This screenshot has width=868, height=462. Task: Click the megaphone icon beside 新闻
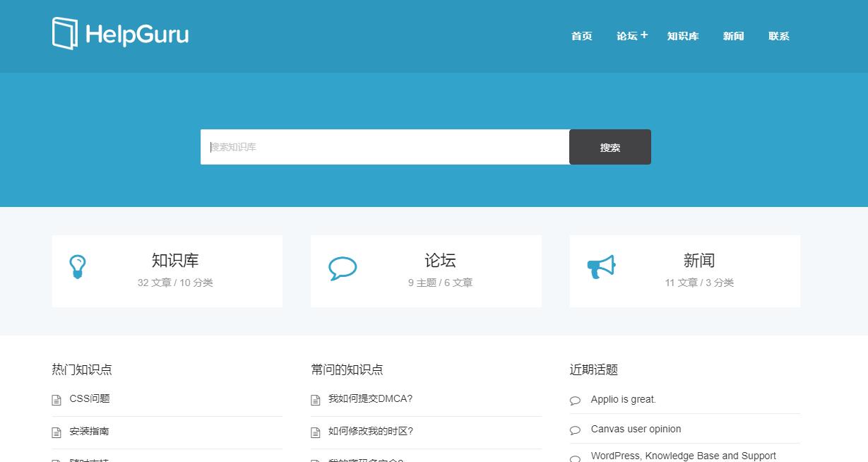click(x=601, y=267)
